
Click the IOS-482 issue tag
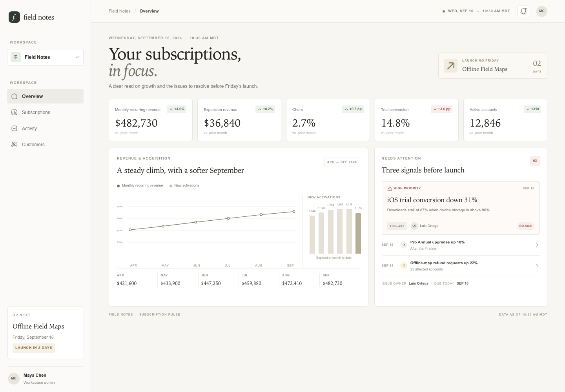pos(397,226)
